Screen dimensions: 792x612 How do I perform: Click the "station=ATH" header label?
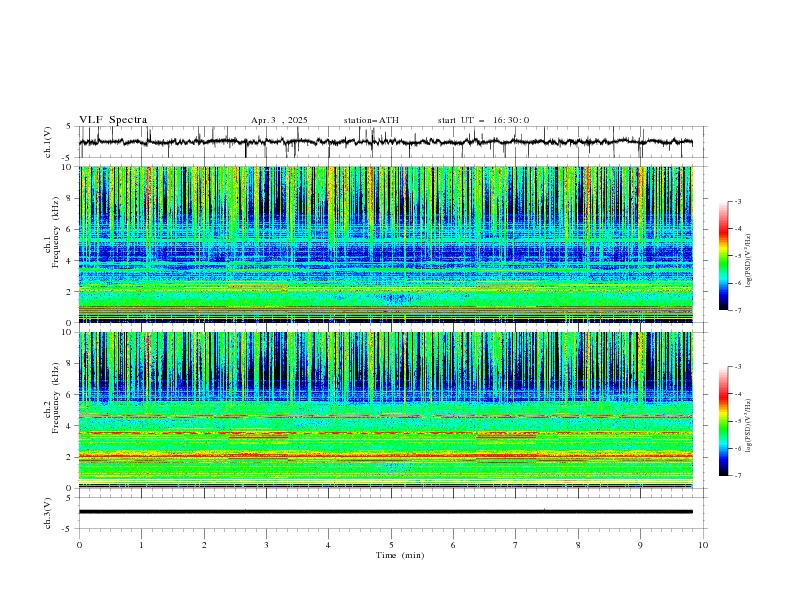pos(371,120)
